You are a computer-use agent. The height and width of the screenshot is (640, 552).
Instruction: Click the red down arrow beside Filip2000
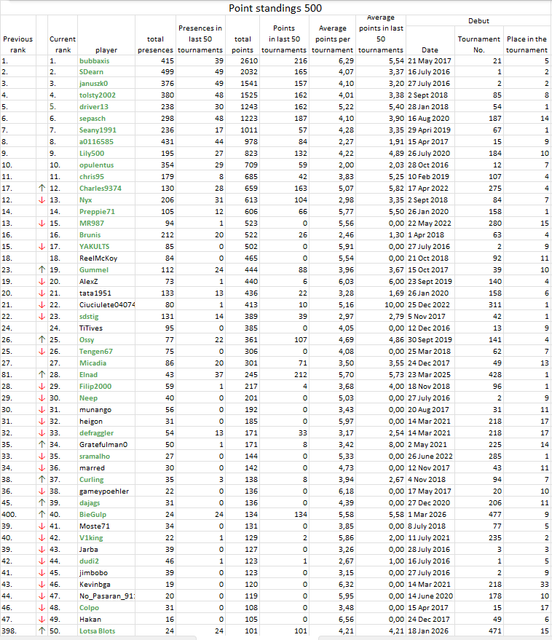42,387
